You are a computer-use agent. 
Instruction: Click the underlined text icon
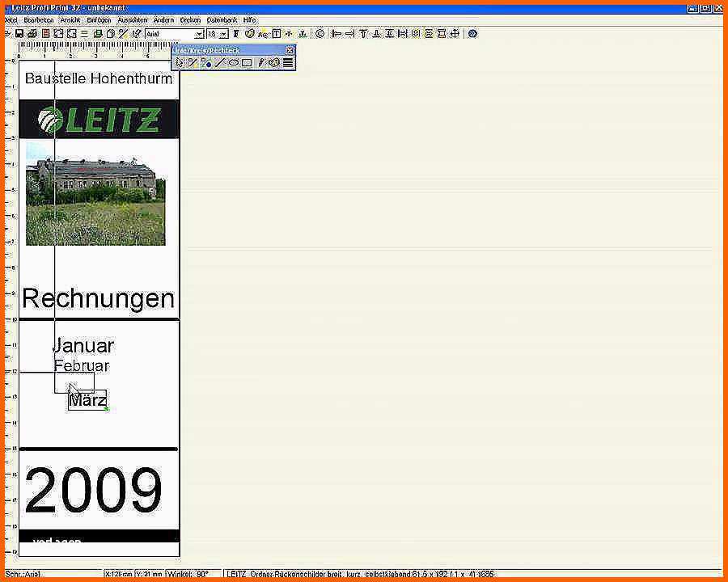click(303, 33)
